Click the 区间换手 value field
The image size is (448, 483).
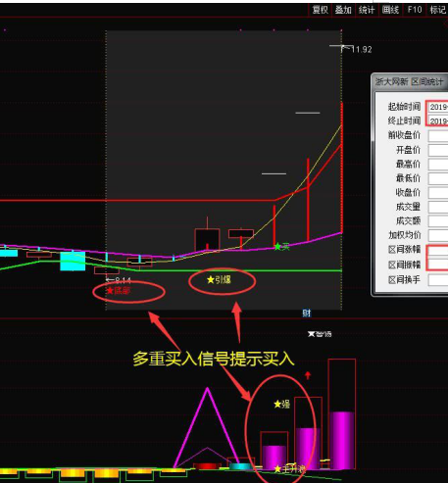(438, 280)
